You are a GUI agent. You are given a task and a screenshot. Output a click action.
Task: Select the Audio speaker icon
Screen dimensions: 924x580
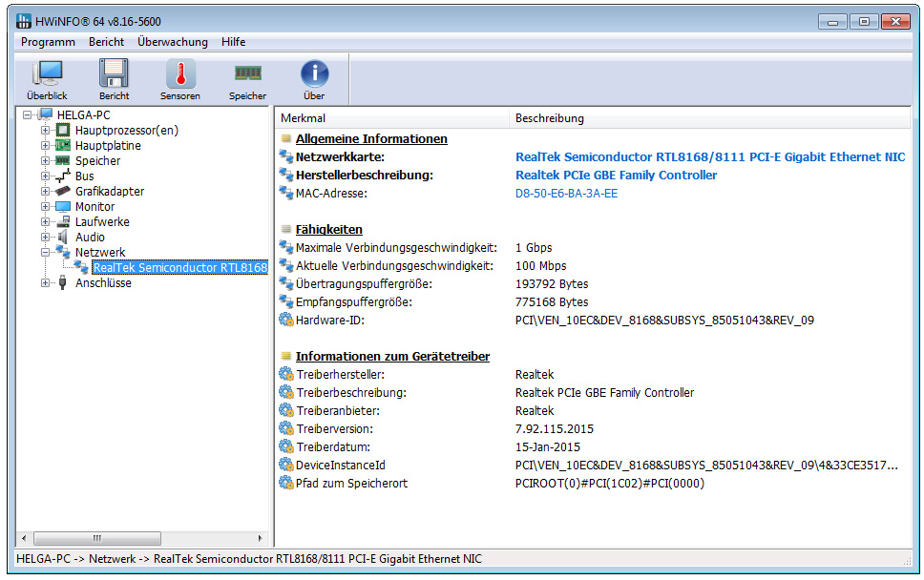coord(63,238)
